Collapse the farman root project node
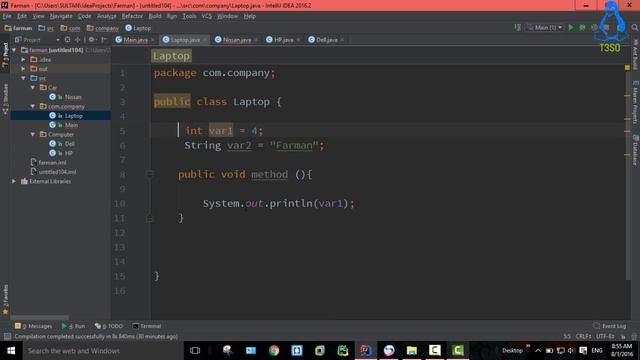The image size is (640, 360). [x=14, y=50]
